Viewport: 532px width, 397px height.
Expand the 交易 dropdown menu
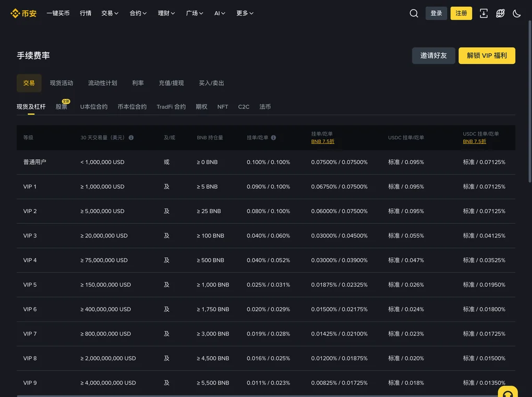[x=110, y=13]
